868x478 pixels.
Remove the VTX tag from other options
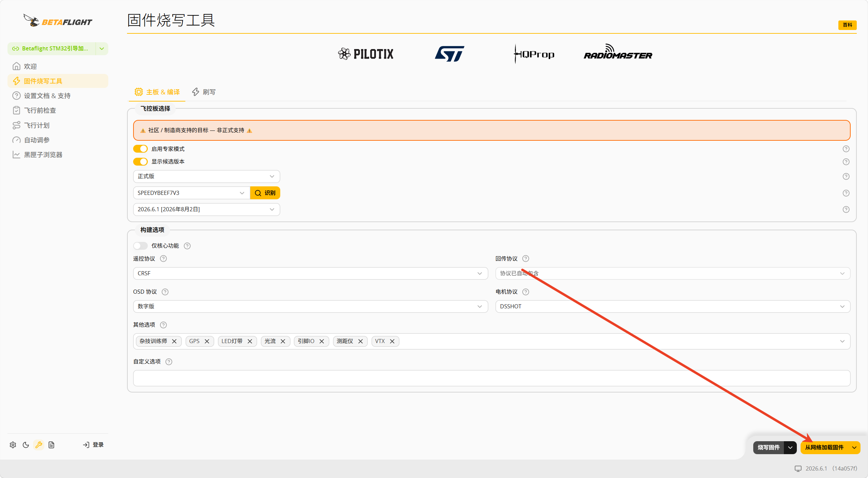(x=392, y=341)
